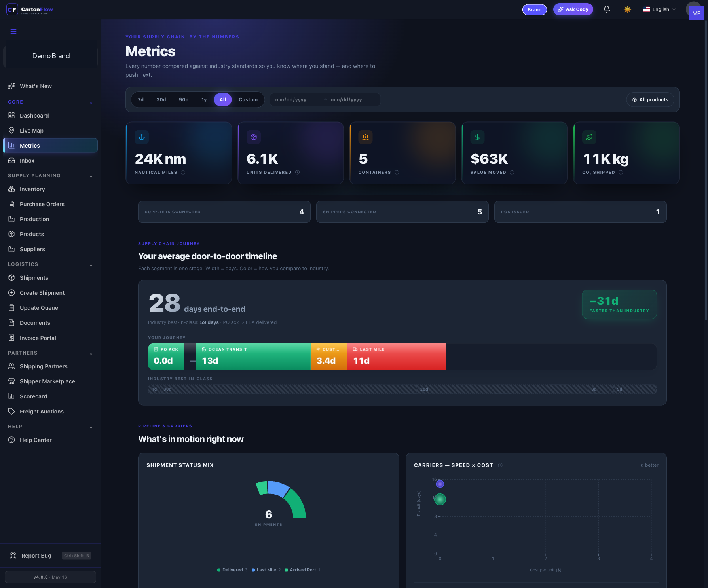Screen dimensions: 708x588
Task: Open the Inbox tray icon
Action: [x=11, y=161]
